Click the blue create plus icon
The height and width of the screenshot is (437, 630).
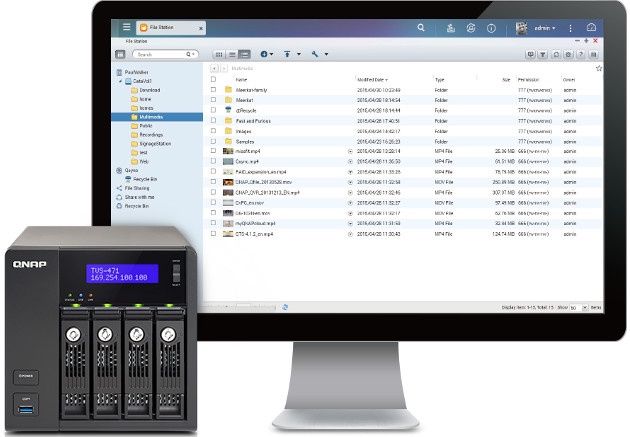tap(264, 54)
